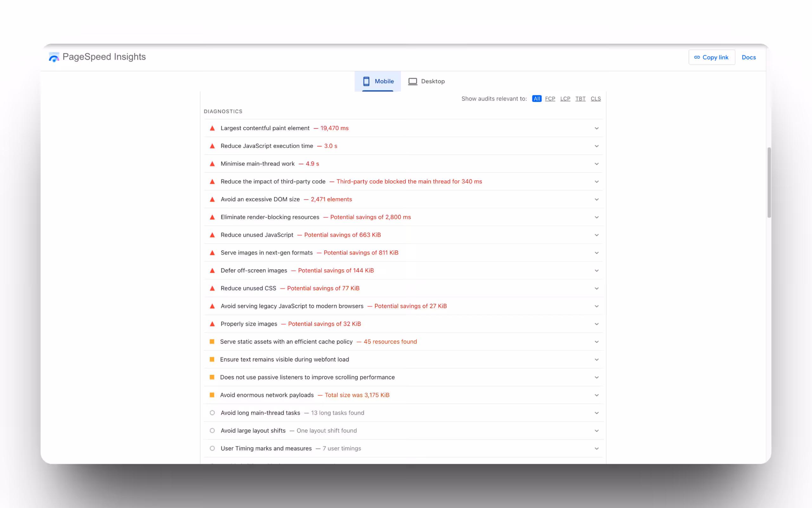Click the page vertical scrollbar thumb
The image size is (812, 508).
(769, 183)
